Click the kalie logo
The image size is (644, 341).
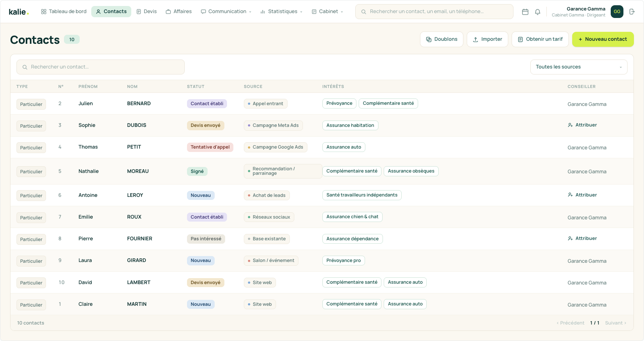tap(19, 12)
